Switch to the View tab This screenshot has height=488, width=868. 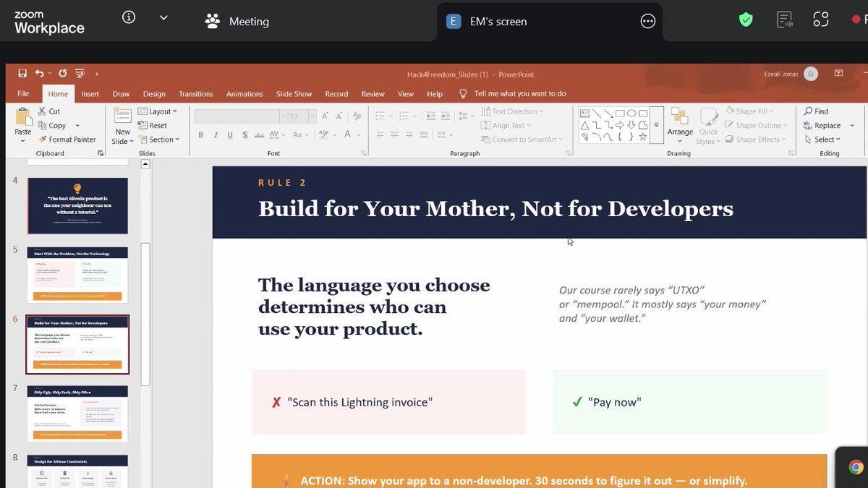point(406,94)
